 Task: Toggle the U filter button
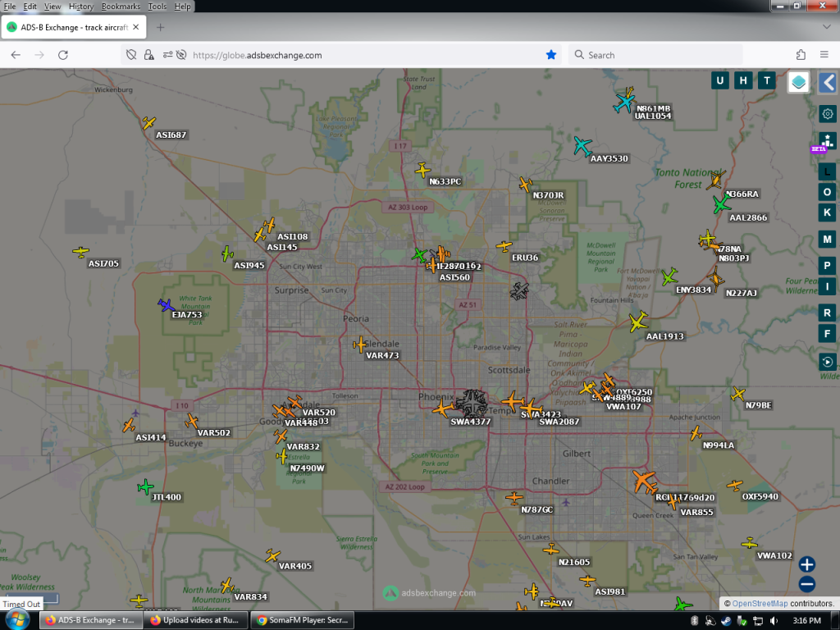719,81
